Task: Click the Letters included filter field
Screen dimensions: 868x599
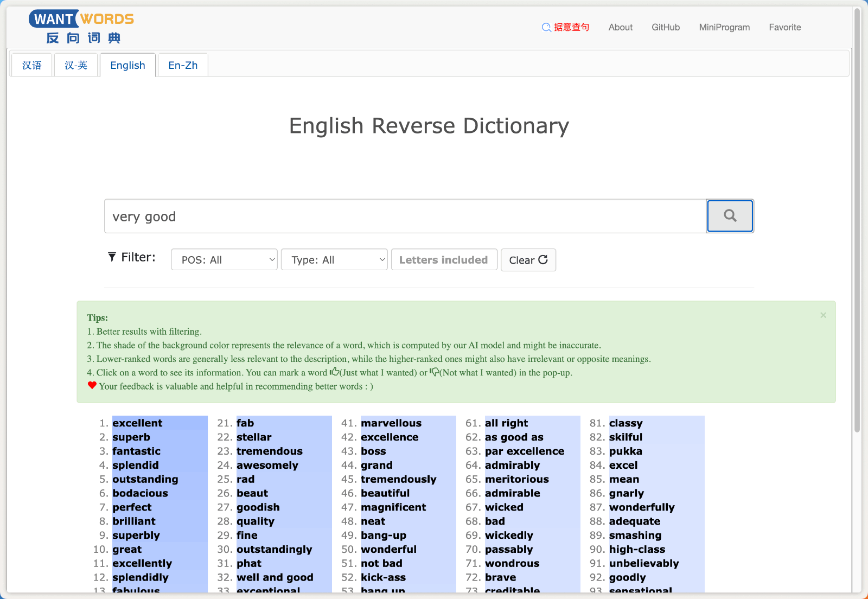Action: 444,260
